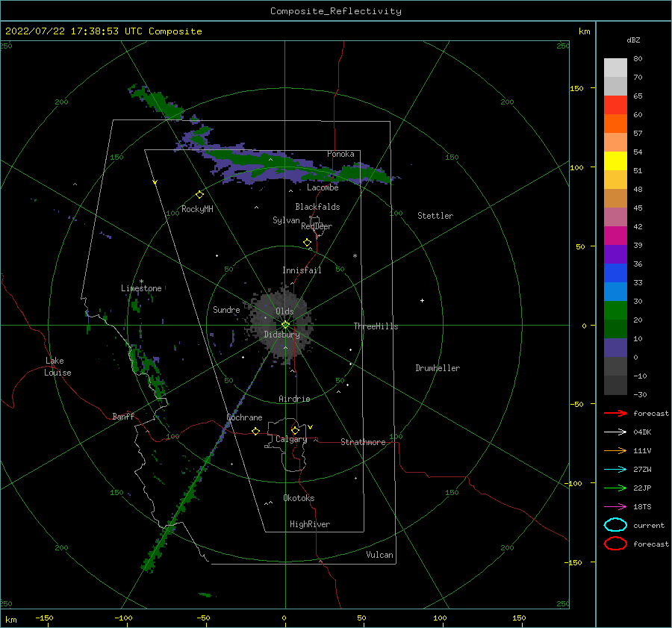Click the Drumheller label
This screenshot has width=672, height=628.
pos(438,368)
